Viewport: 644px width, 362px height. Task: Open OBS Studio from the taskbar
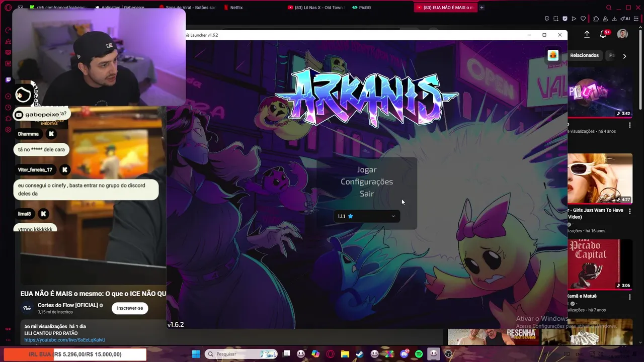pyautogui.click(x=448, y=354)
